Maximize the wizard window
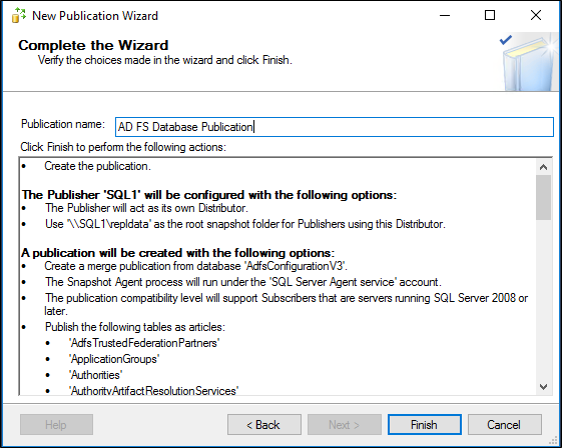This screenshot has width=562, height=448. tap(490, 15)
